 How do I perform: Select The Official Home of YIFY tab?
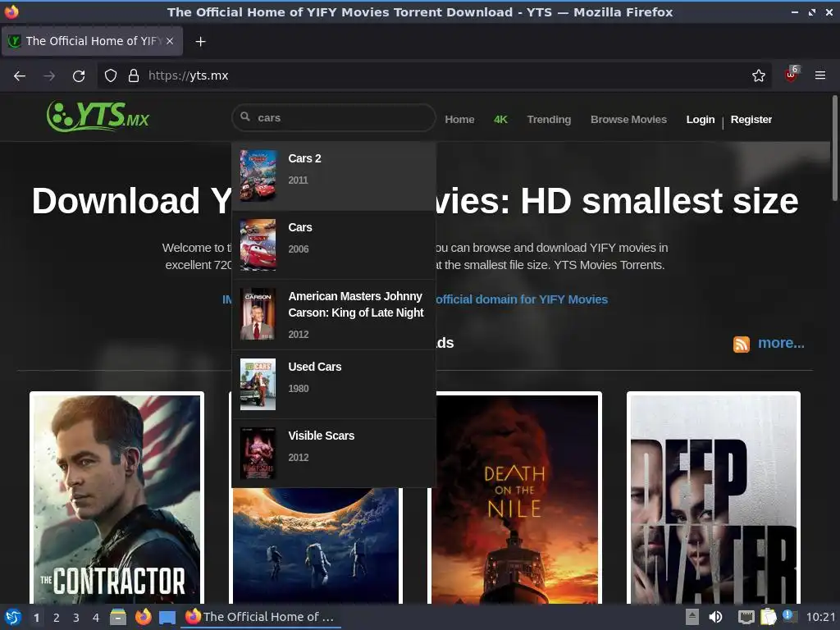coord(92,41)
